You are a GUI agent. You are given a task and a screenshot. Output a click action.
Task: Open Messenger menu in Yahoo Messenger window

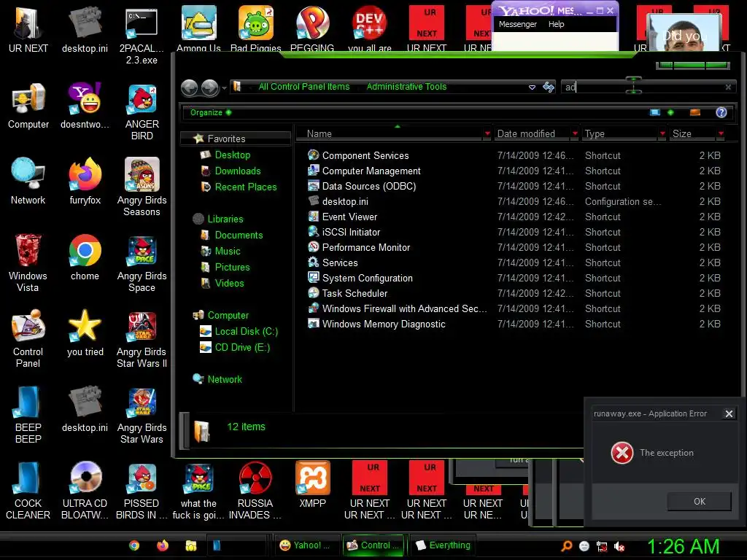click(517, 24)
